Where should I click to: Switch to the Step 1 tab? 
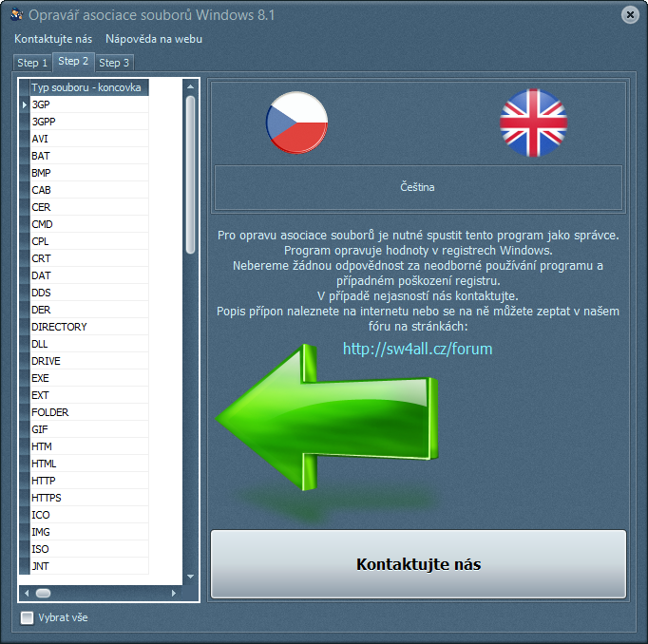[x=32, y=63]
